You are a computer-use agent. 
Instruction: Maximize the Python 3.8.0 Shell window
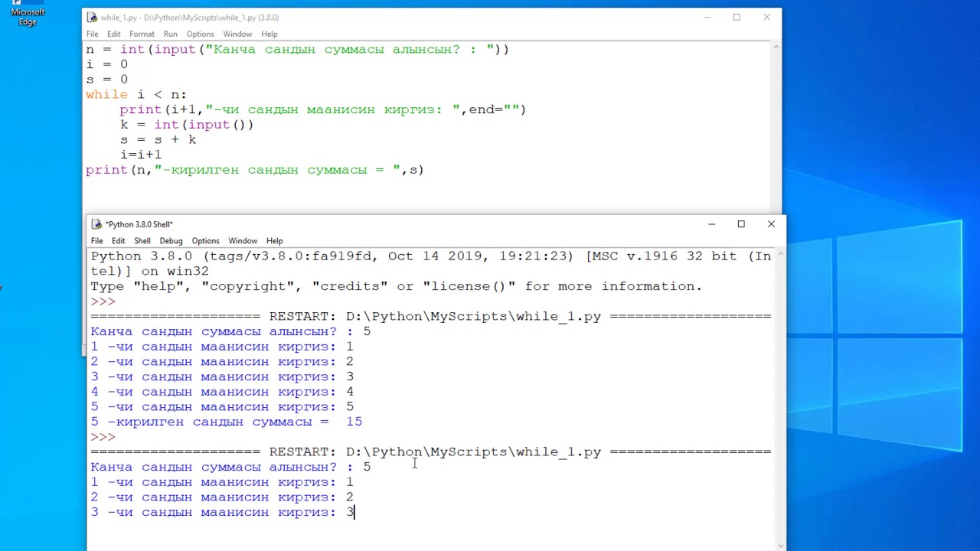pos(741,224)
